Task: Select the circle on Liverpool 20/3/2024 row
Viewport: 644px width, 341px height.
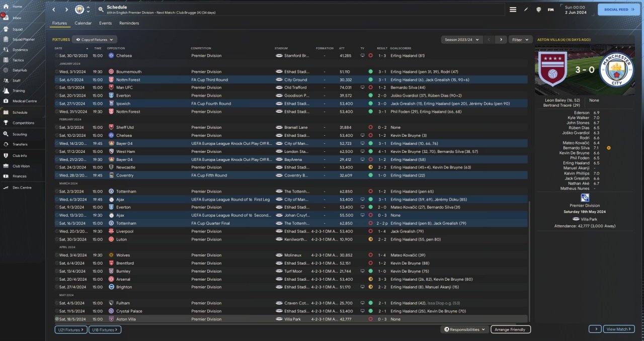Action: point(57,231)
